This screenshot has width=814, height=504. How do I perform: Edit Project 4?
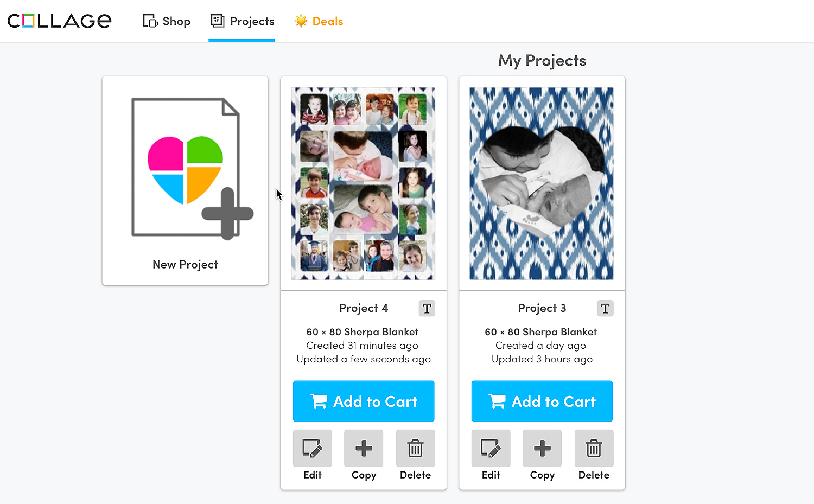tap(313, 449)
